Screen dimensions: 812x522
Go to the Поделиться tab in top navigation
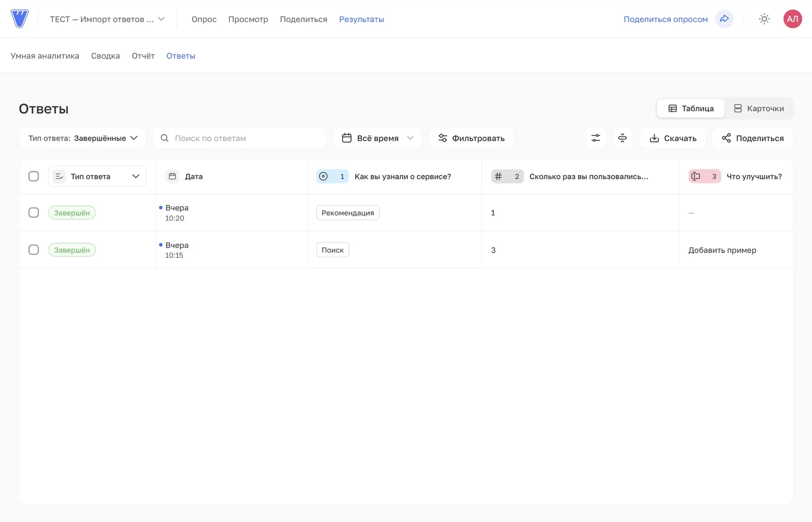pos(304,19)
